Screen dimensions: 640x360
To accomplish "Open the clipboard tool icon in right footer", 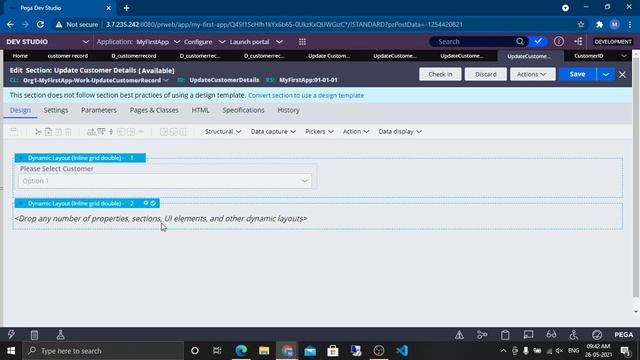I will (505, 335).
